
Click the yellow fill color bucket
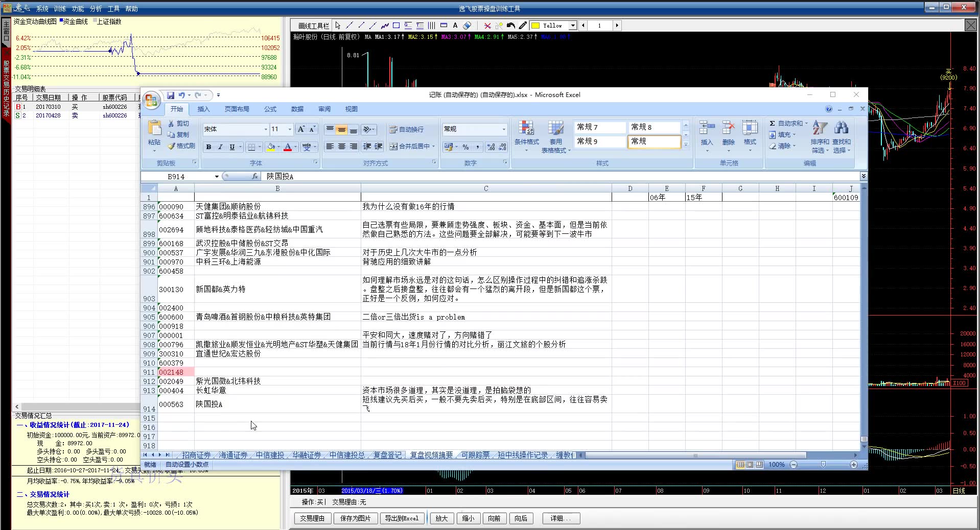tap(271, 147)
